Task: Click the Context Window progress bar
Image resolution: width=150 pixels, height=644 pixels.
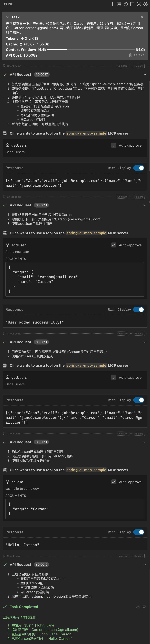Action: pos(91,50)
